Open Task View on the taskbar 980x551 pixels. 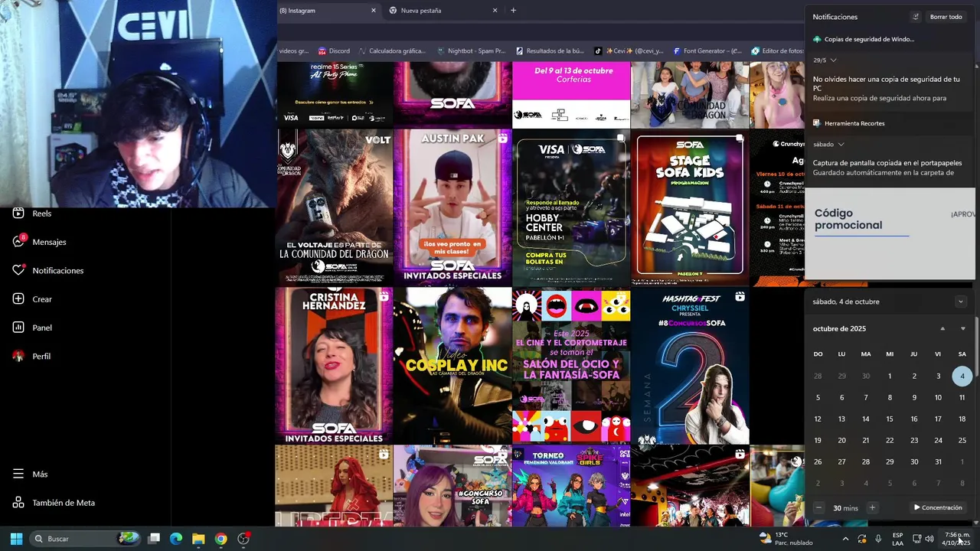coord(153,539)
